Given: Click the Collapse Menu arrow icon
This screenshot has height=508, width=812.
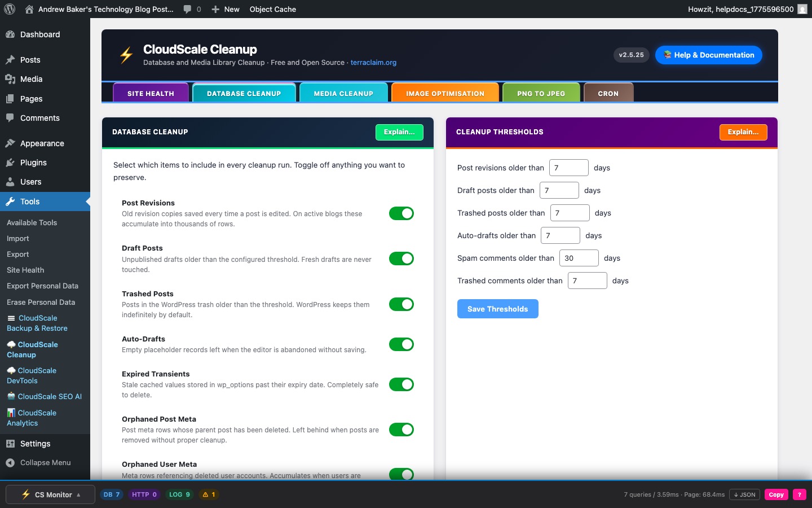Looking at the screenshot, I should [x=10, y=463].
